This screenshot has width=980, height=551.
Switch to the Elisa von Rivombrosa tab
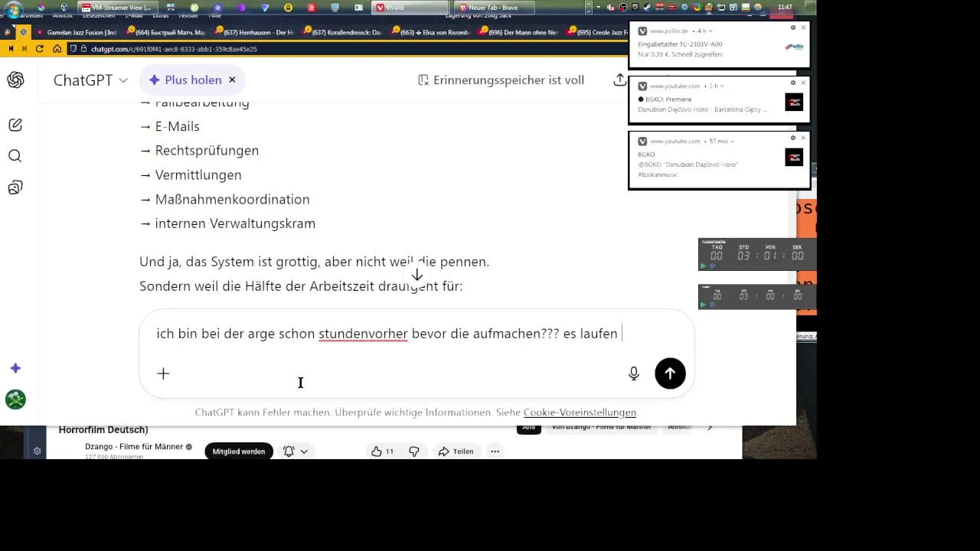click(x=430, y=32)
